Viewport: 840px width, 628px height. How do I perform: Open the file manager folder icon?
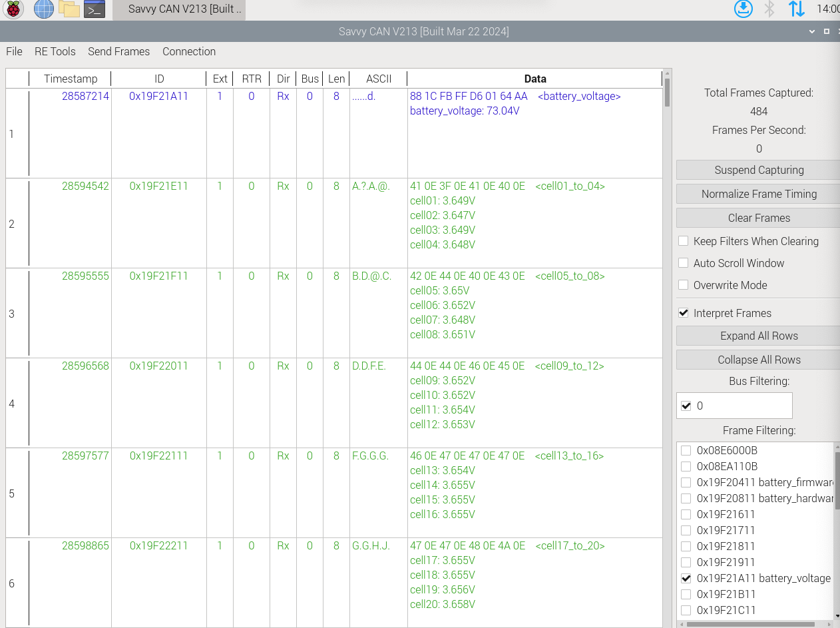[x=69, y=9]
